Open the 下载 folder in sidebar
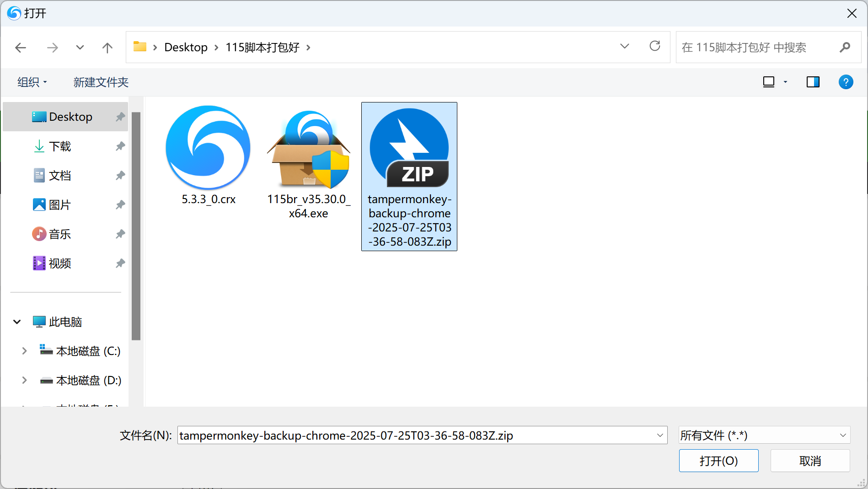Screen dimensions: 868x489 (x=60, y=146)
